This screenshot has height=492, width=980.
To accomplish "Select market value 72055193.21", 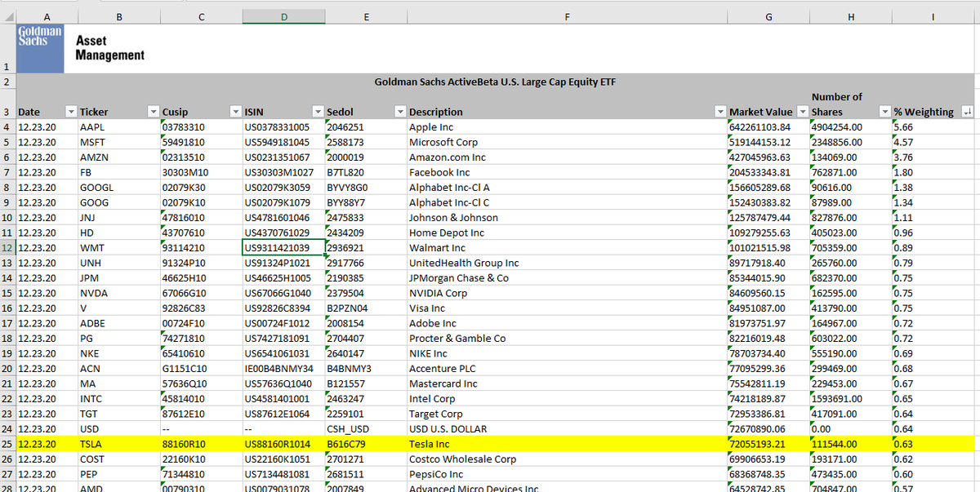I will 768,444.
